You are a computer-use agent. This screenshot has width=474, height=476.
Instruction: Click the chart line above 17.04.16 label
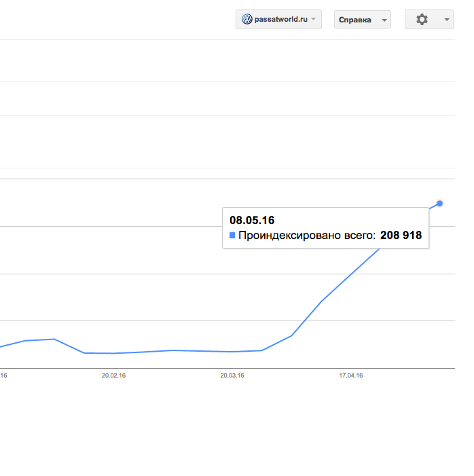click(x=351, y=274)
